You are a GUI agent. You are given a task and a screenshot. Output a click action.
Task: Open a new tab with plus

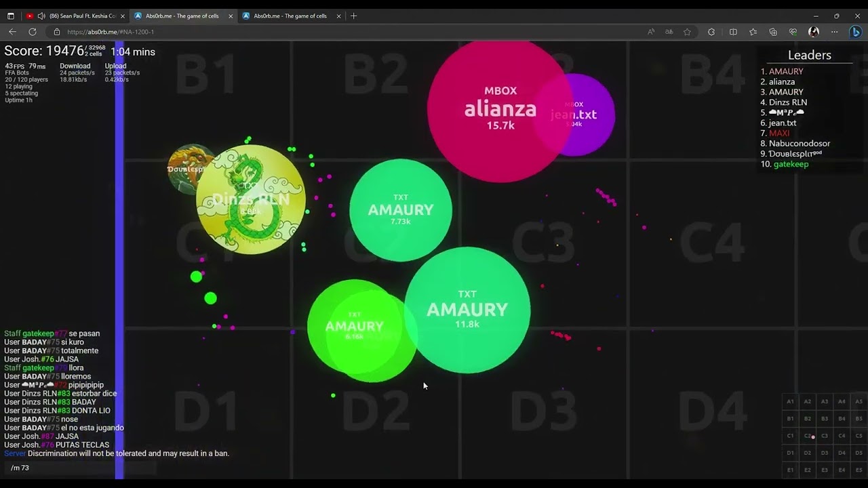353,16
